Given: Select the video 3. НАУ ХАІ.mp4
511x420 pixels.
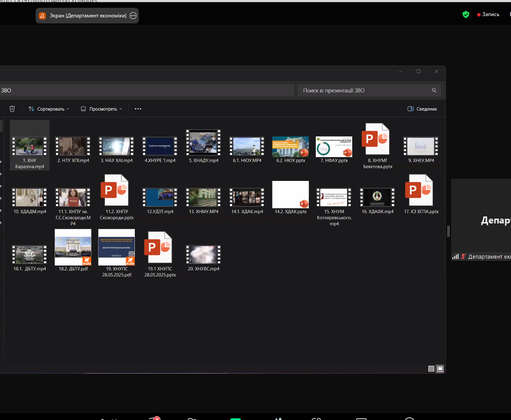Looking at the screenshot, I should [x=116, y=149].
